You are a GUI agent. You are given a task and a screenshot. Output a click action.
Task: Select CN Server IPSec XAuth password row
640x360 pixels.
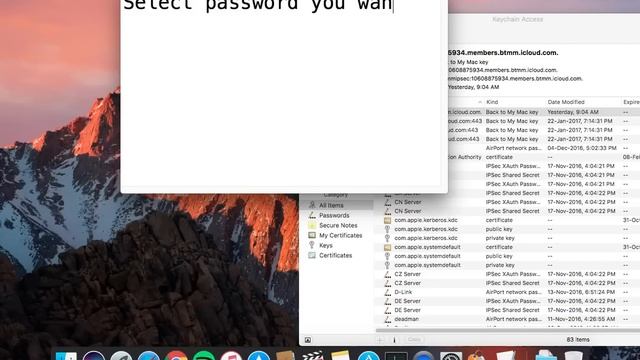[x=507, y=202]
